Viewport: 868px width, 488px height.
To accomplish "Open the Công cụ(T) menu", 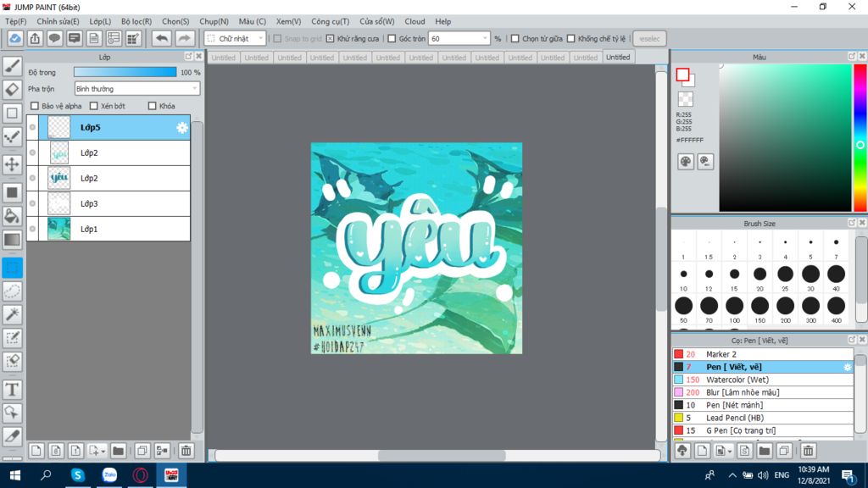I will point(330,21).
